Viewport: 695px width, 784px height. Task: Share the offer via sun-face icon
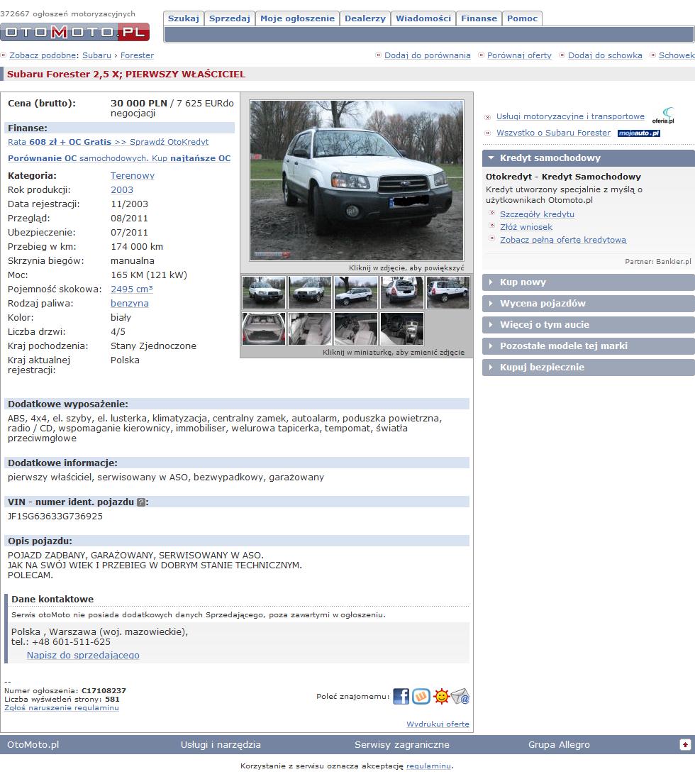(441, 696)
